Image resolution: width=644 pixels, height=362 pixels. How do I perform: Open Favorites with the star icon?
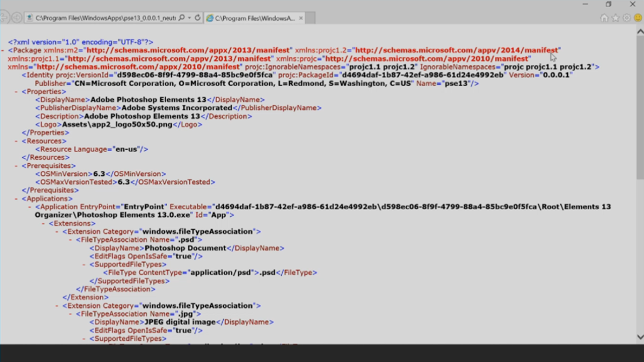[615, 18]
